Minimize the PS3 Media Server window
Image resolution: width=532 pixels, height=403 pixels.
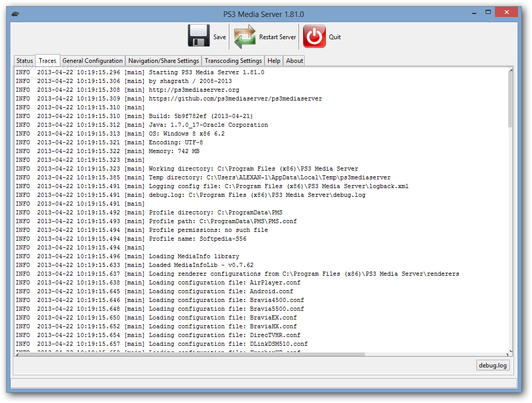click(x=474, y=13)
